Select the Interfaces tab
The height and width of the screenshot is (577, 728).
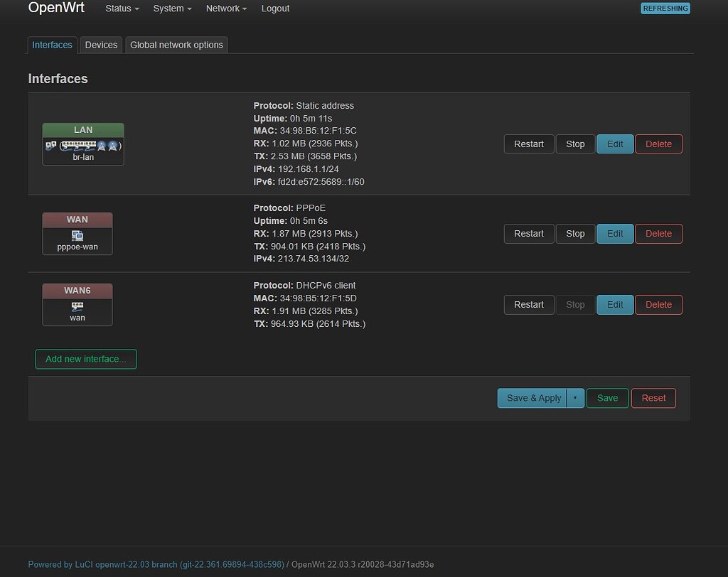coord(52,45)
